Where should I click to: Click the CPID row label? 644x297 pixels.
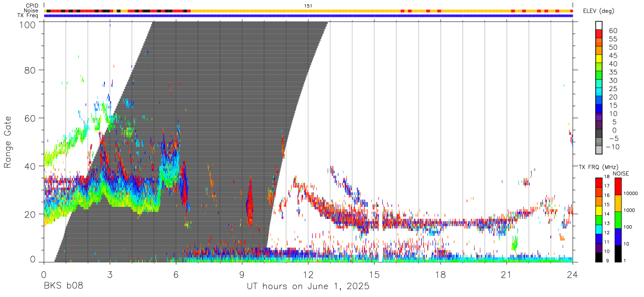(32, 5)
